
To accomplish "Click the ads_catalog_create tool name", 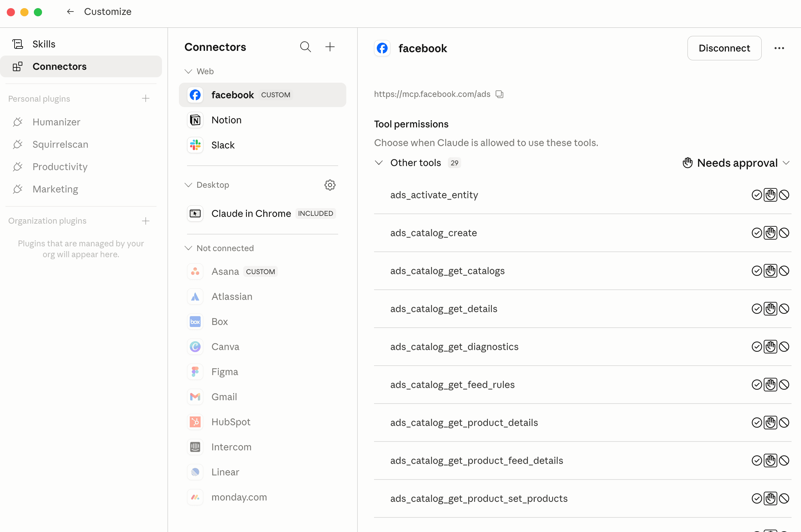I will click(x=434, y=233).
